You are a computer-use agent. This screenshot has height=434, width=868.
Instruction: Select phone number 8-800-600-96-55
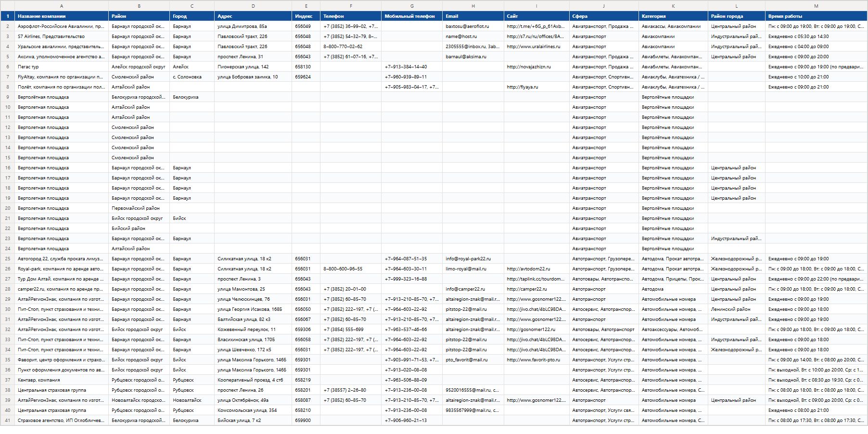pyautogui.click(x=351, y=269)
